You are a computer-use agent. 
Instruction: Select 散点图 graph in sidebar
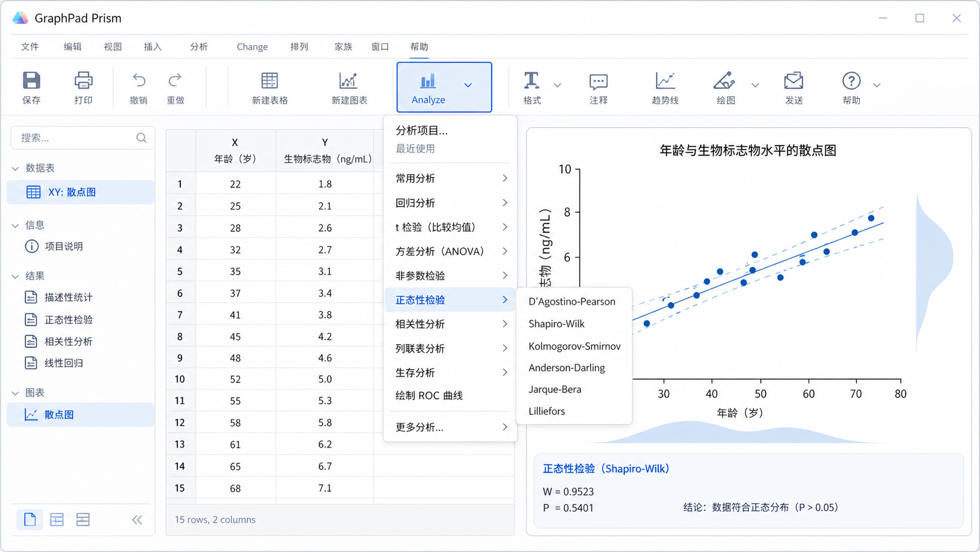81,415
